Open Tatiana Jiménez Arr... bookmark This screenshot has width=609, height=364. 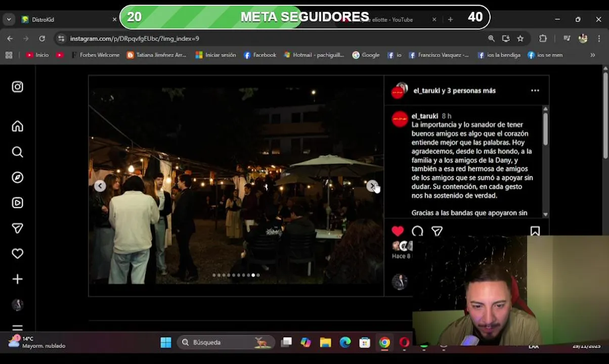157,55
